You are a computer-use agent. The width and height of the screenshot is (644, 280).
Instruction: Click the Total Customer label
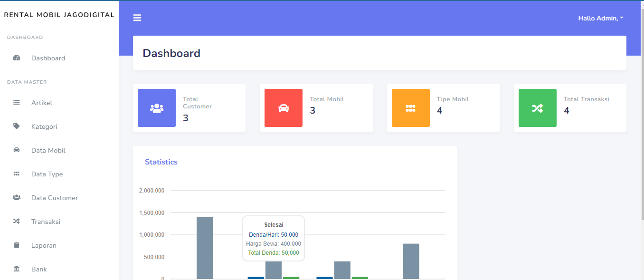pyautogui.click(x=197, y=103)
